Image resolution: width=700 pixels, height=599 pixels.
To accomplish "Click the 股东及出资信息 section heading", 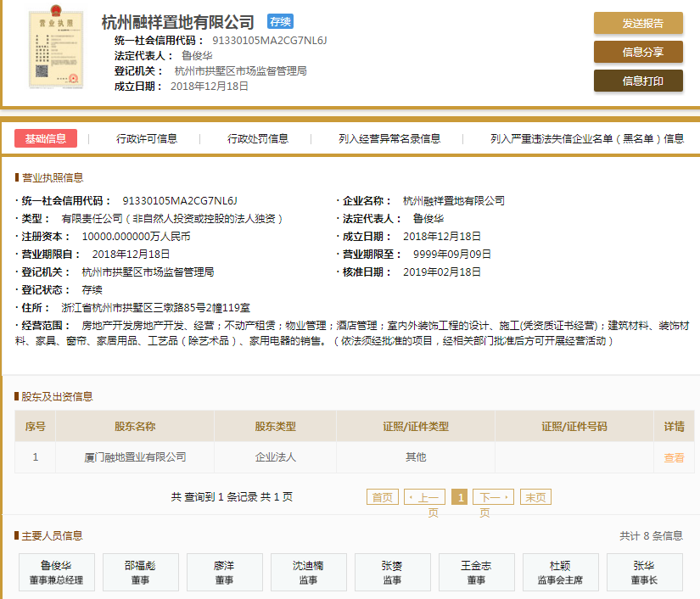I will (x=57, y=396).
